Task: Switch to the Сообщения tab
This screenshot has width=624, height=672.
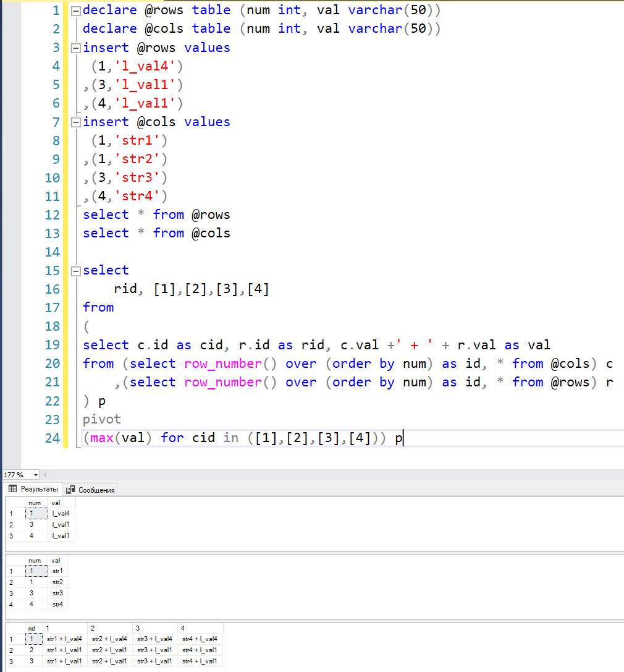Action: (91, 490)
